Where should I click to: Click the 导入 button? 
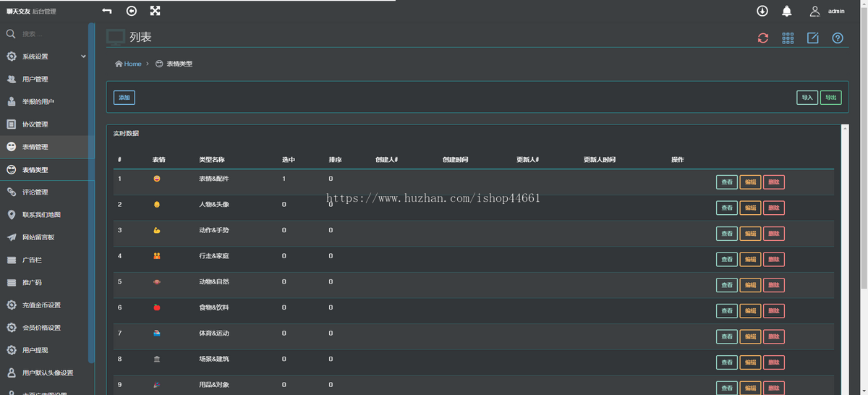[807, 98]
